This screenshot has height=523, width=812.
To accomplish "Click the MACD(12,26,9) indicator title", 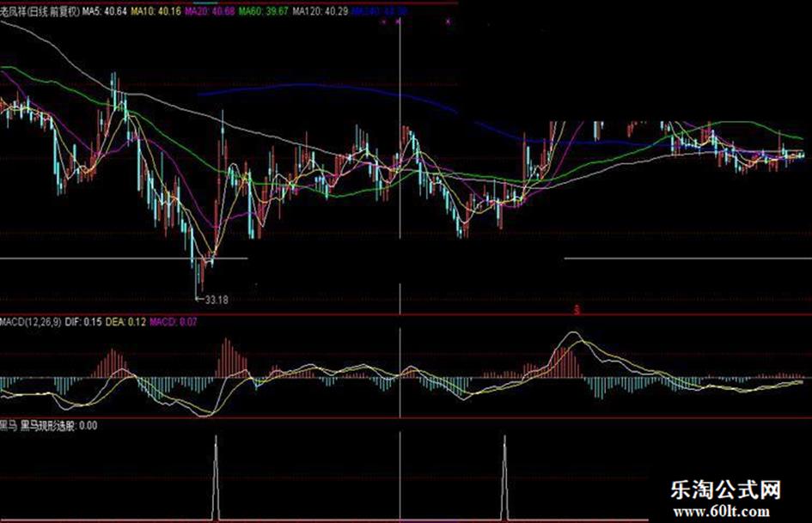I will (x=31, y=321).
